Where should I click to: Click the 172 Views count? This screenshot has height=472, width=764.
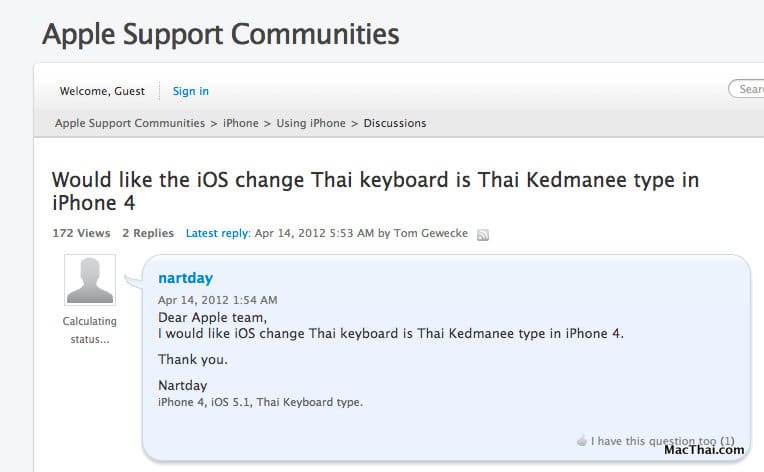pos(81,233)
